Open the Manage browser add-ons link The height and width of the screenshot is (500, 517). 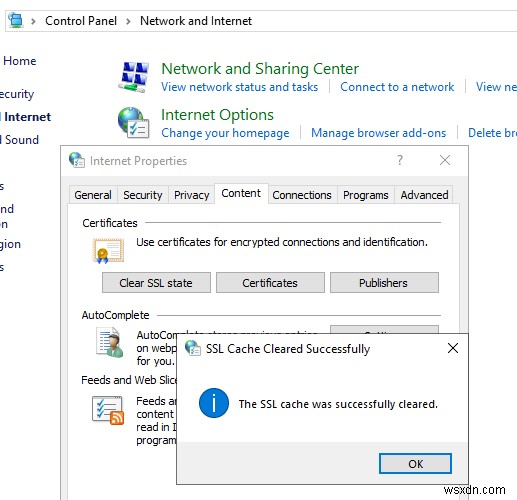pos(378,133)
